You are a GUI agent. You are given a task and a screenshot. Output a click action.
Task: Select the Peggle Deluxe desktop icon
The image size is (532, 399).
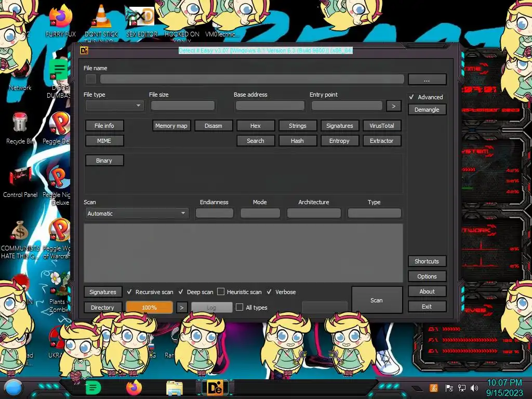tap(60, 123)
